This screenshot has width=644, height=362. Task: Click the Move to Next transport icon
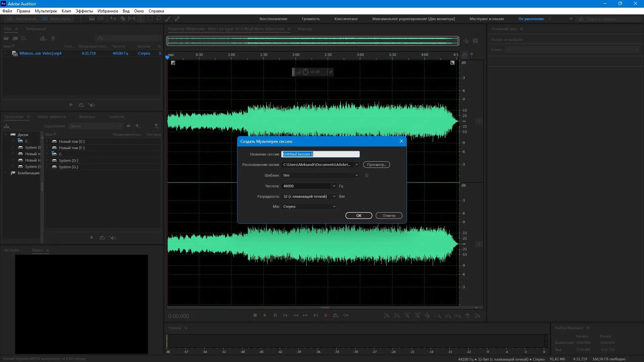pyautogui.click(x=315, y=315)
